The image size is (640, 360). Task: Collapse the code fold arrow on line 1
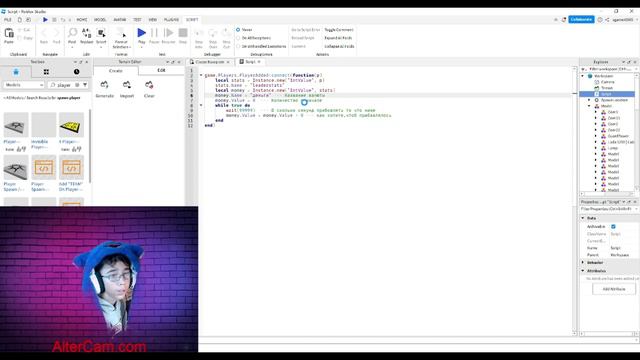pos(201,75)
